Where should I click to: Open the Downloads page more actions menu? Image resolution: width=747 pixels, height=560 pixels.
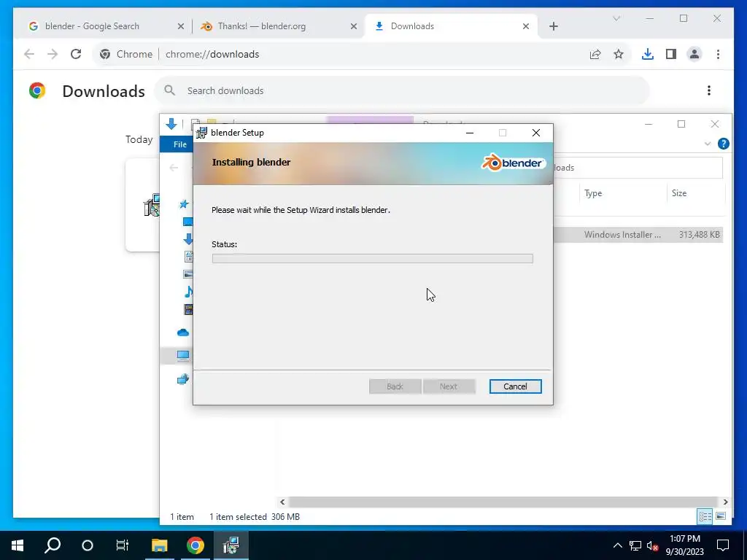[709, 90]
